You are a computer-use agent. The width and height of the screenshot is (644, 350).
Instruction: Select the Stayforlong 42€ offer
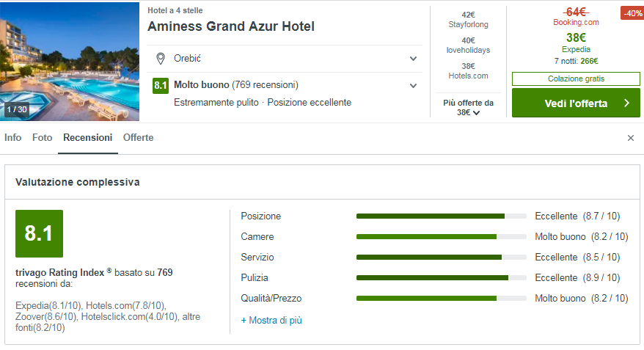pos(468,20)
